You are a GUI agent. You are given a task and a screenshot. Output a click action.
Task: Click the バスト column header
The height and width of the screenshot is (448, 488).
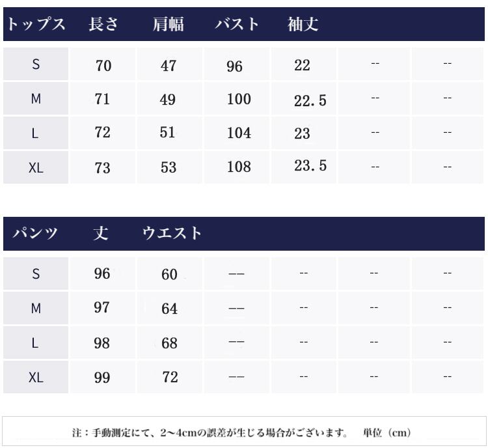point(238,25)
